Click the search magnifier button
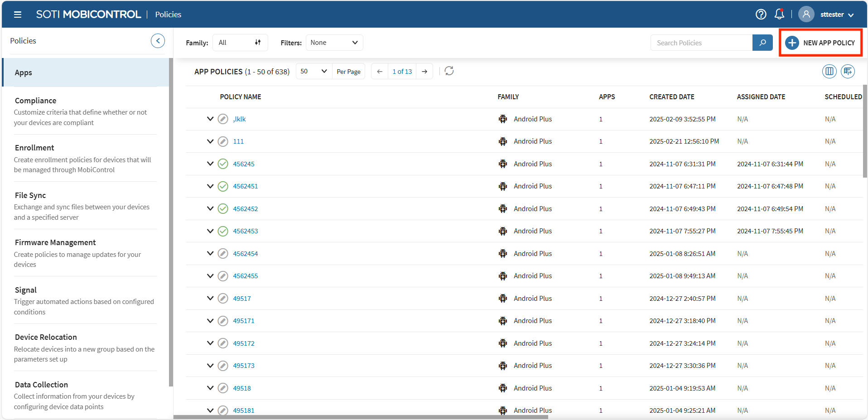The width and height of the screenshot is (868, 420). pos(762,43)
